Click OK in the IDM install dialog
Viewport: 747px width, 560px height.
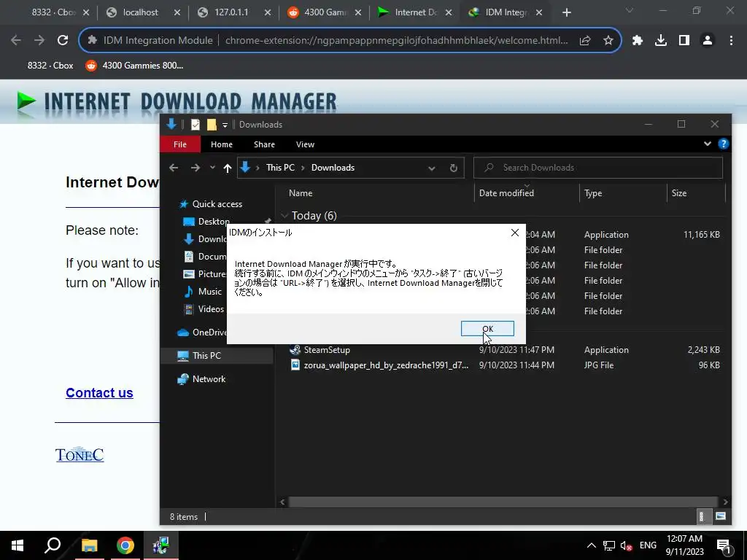pyautogui.click(x=487, y=329)
